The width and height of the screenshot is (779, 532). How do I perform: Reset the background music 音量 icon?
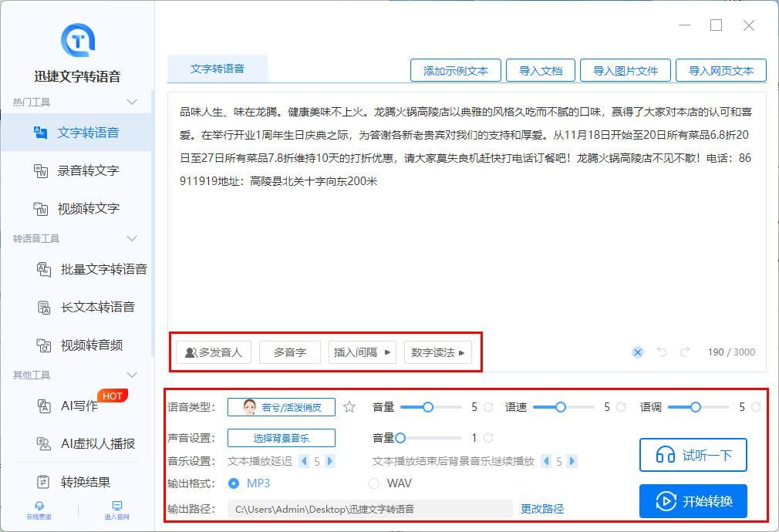[x=488, y=438]
